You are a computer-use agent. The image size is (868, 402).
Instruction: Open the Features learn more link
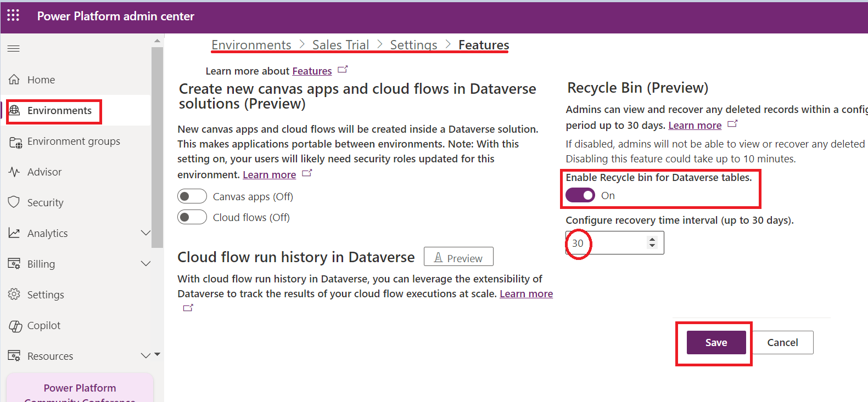click(x=312, y=71)
